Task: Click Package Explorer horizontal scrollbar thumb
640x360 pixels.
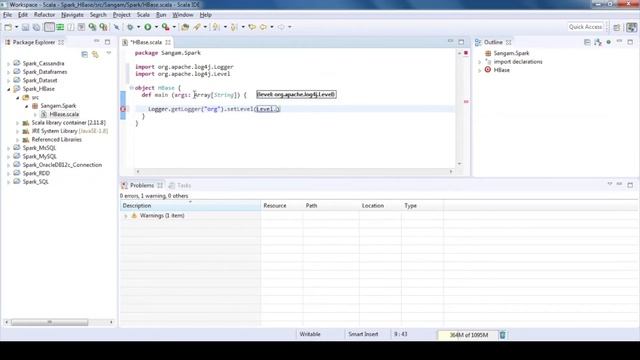Action: [x=49, y=322]
